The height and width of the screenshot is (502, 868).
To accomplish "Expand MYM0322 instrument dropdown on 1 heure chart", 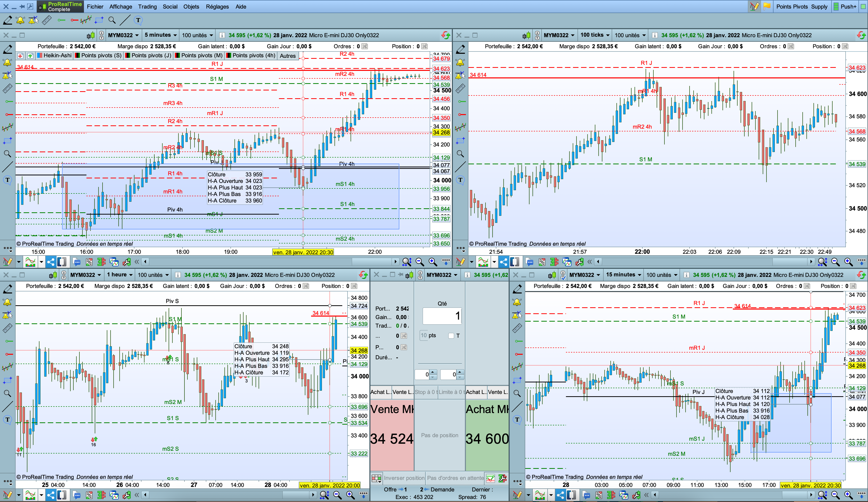I will coord(86,275).
